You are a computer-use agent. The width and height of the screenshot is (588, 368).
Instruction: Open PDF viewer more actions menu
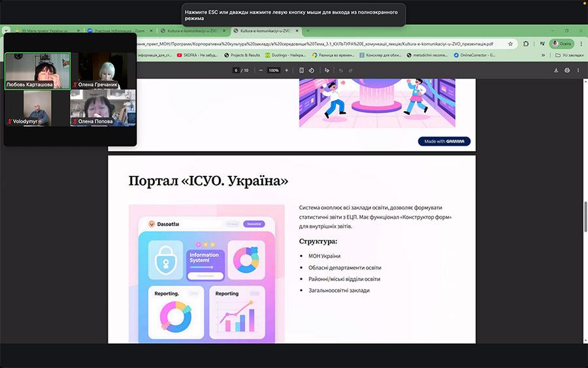(x=578, y=70)
